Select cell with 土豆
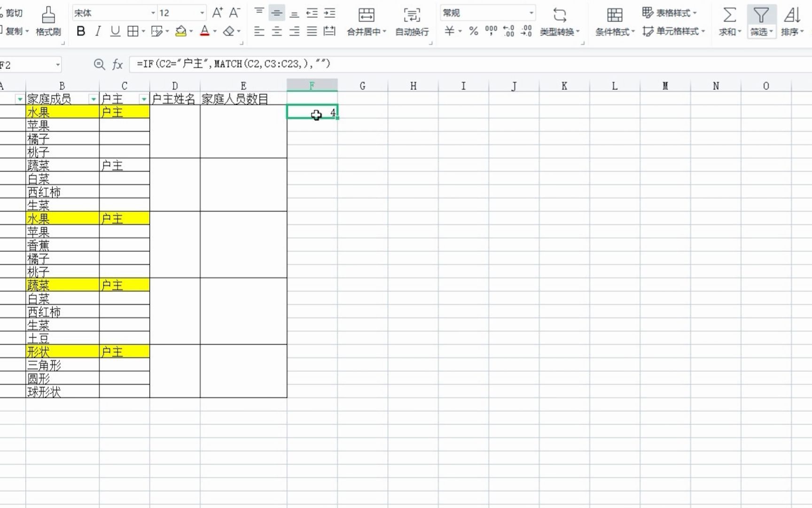812x508 pixels. point(62,338)
